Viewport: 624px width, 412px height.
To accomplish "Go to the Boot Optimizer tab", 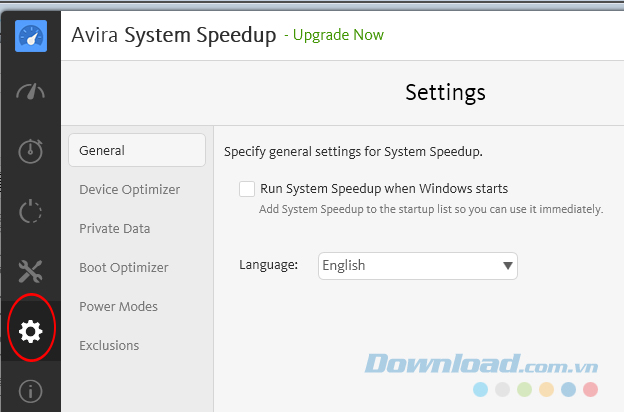I will click(x=124, y=268).
